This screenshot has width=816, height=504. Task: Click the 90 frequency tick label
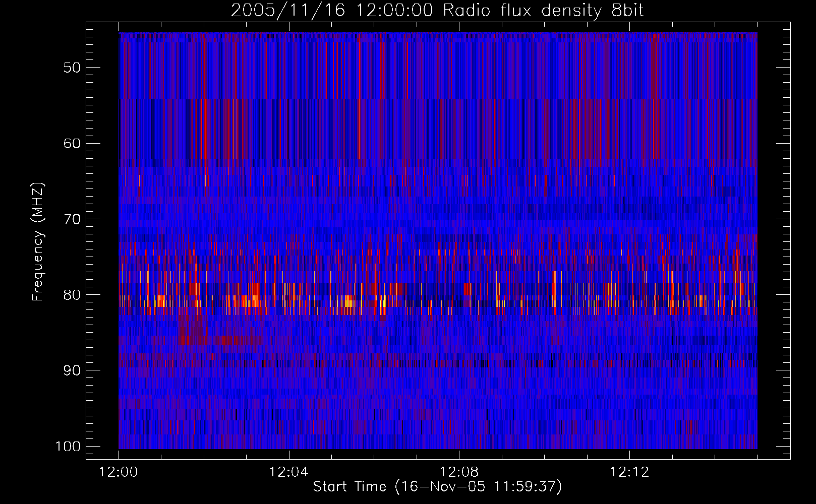click(72, 370)
